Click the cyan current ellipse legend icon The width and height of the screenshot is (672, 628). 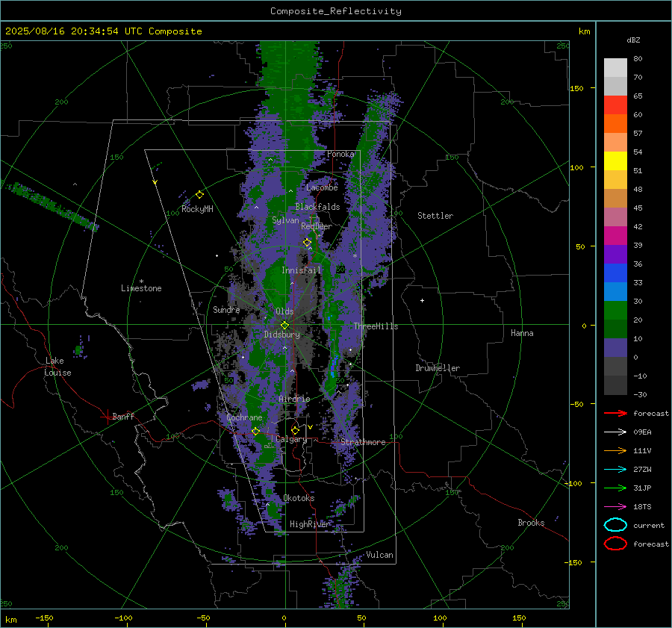[615, 525]
